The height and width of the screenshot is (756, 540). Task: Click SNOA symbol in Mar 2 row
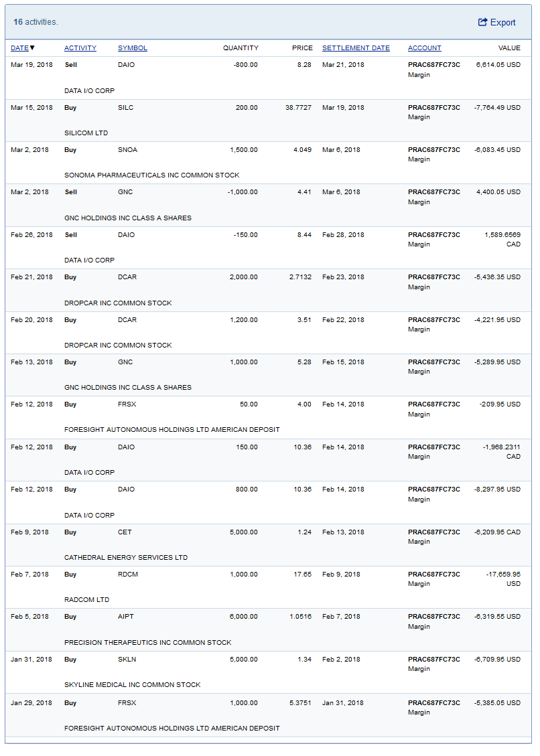(x=127, y=150)
